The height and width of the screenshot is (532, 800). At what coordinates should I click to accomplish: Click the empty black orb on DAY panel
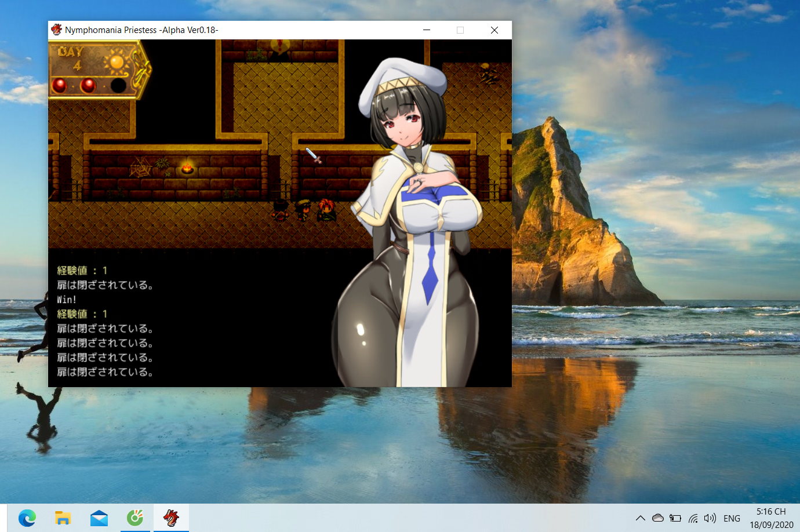click(118, 86)
